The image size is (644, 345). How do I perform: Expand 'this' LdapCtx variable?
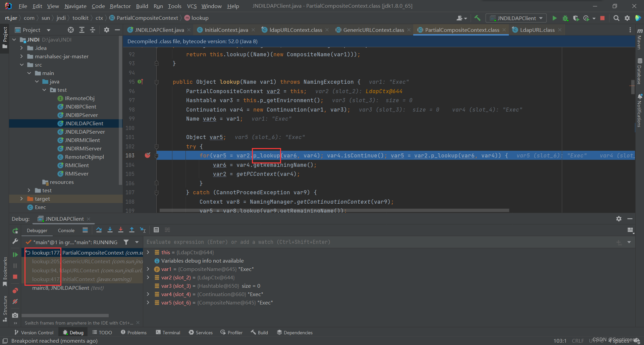tap(148, 252)
